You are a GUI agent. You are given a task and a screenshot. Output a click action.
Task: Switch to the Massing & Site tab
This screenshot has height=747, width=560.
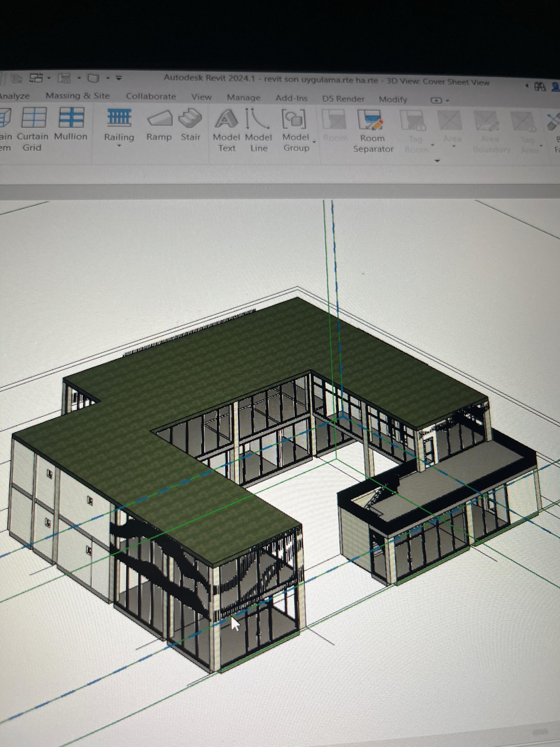coord(78,96)
